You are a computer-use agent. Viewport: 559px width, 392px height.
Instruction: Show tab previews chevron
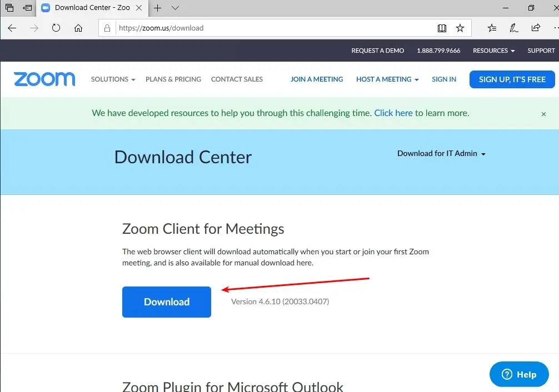point(175,8)
